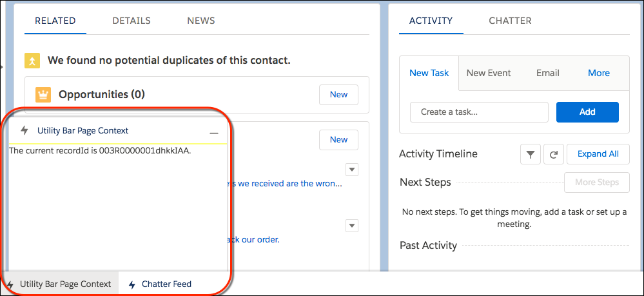The width and height of the screenshot is (644, 296).
Task: Click the activity timeline filter icon
Action: pos(530,154)
